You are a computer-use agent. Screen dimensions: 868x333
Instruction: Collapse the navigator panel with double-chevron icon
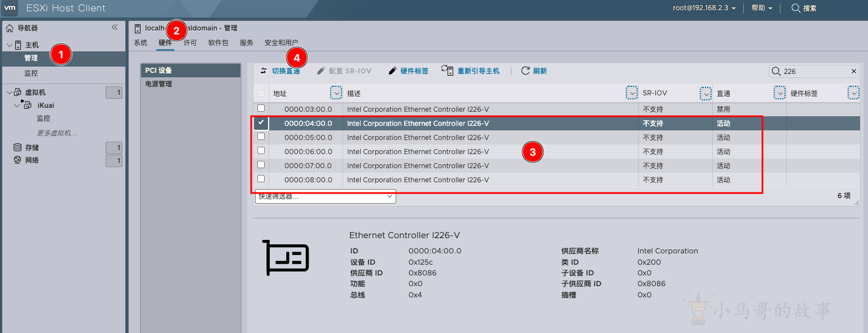(115, 27)
